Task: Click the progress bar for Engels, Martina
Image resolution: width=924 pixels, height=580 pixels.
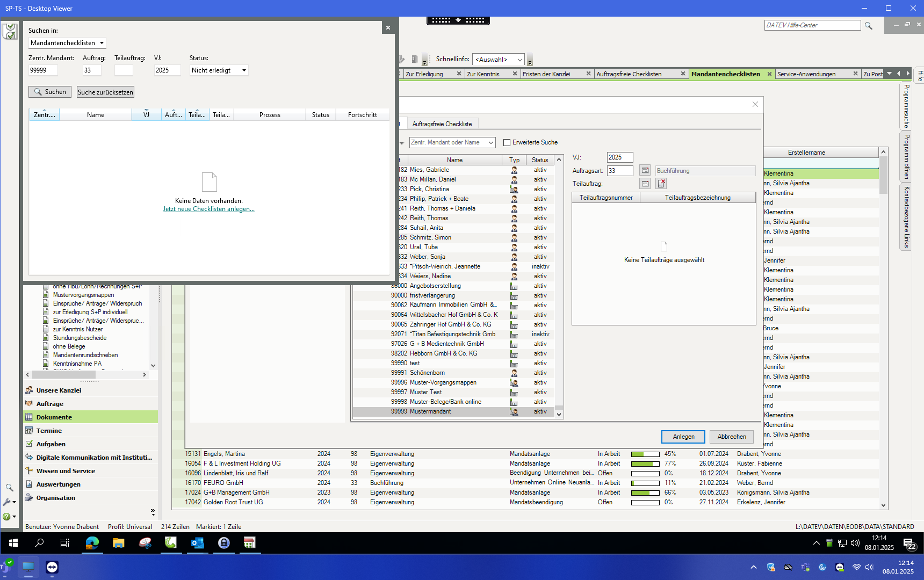Action: pyautogui.click(x=645, y=454)
